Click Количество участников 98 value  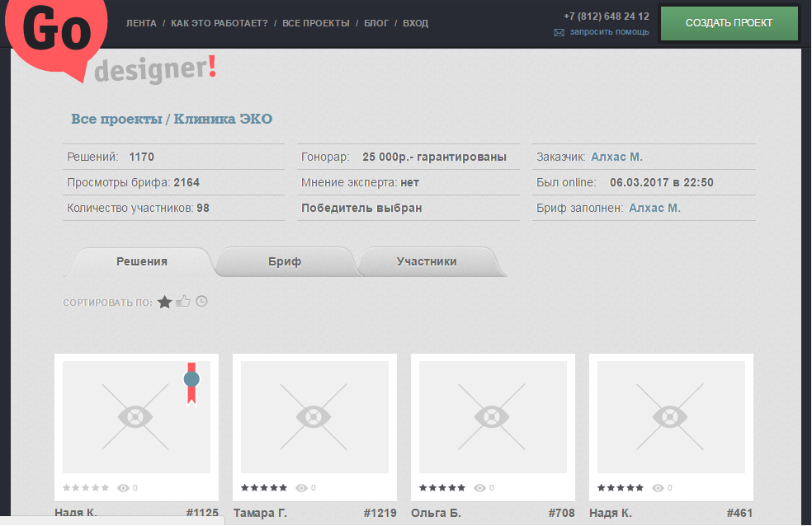click(203, 208)
